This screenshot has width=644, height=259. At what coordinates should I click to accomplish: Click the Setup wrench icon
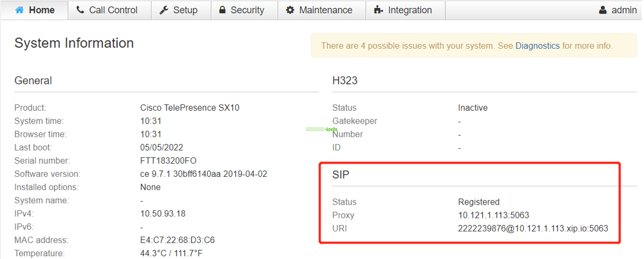click(164, 10)
